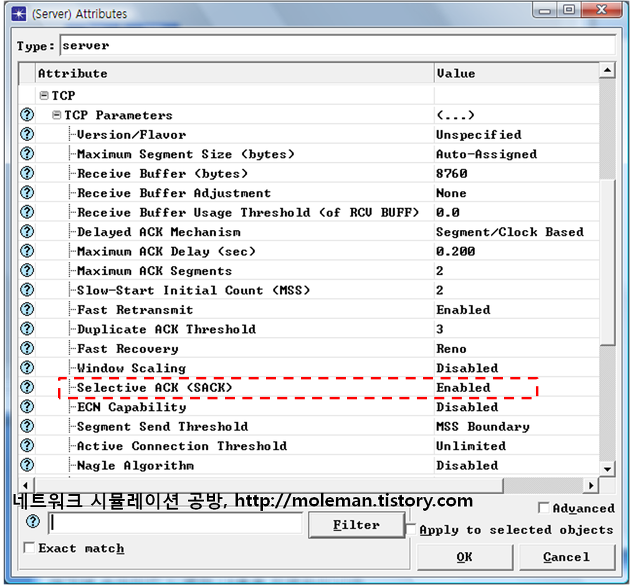Select the Receive Buffer value 8760
This screenshot has width=630, height=585.
pos(452,174)
